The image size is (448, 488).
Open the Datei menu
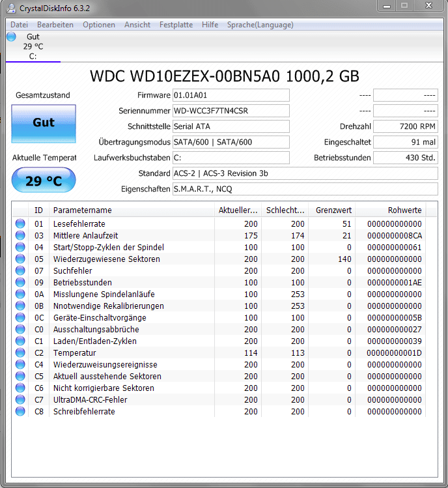(x=20, y=25)
